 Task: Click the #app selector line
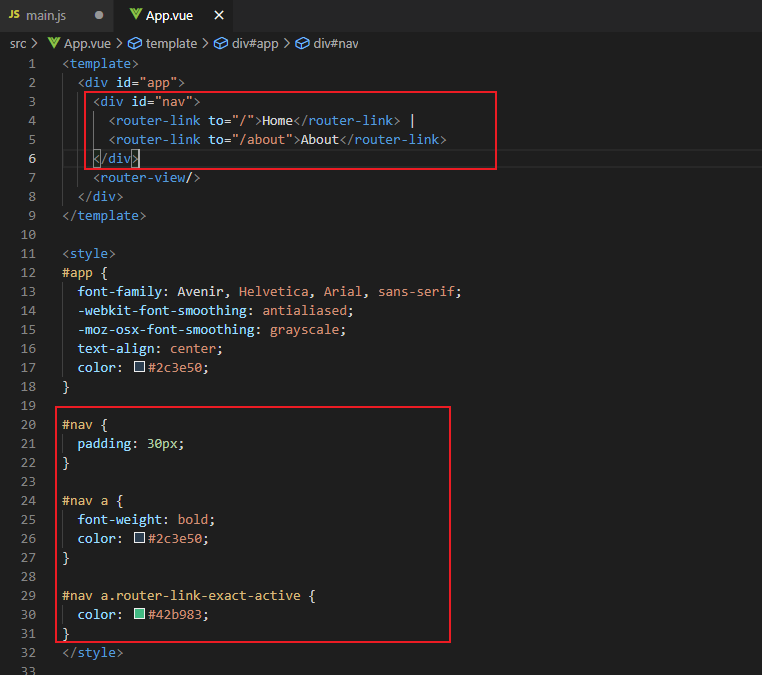[x=85, y=273]
